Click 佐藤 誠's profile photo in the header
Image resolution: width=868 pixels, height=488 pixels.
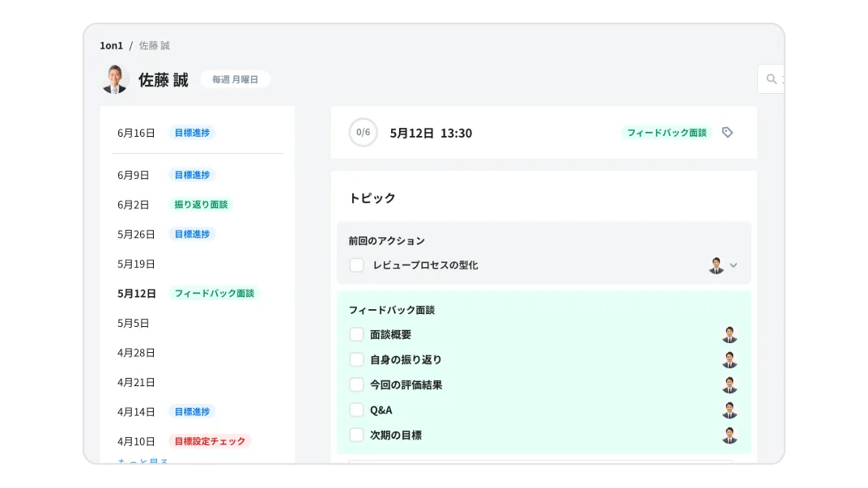pyautogui.click(x=114, y=79)
